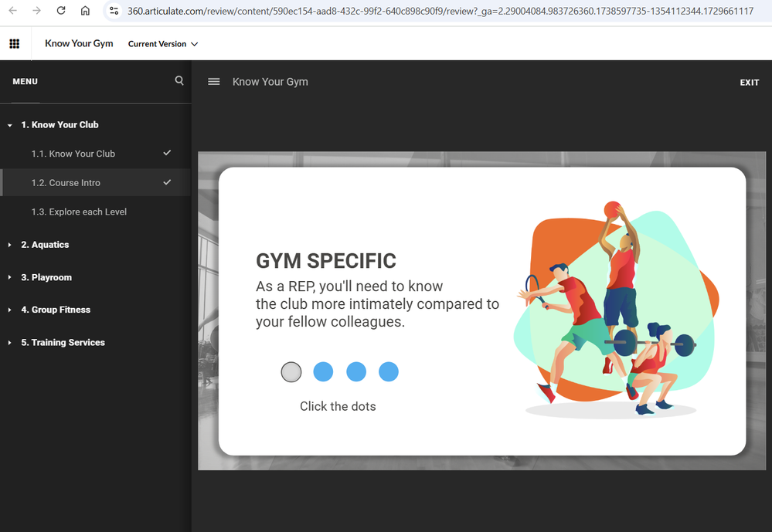Click the MENU header label

[x=25, y=82]
